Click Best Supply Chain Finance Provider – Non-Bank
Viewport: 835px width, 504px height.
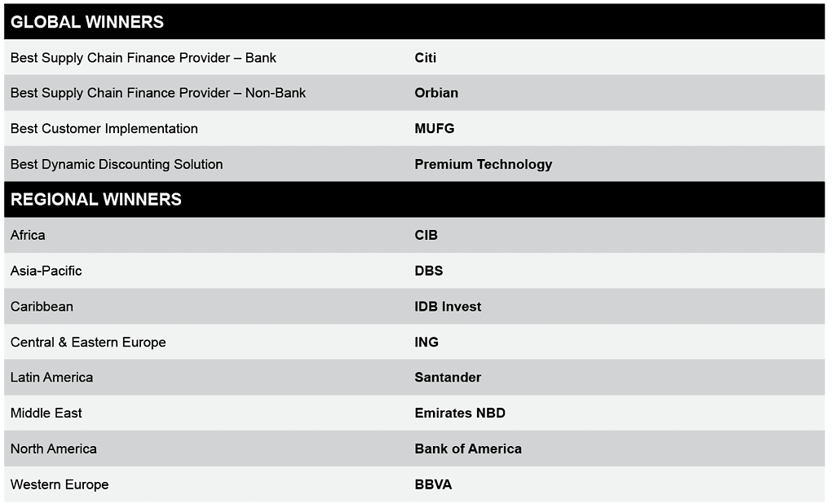(158, 93)
